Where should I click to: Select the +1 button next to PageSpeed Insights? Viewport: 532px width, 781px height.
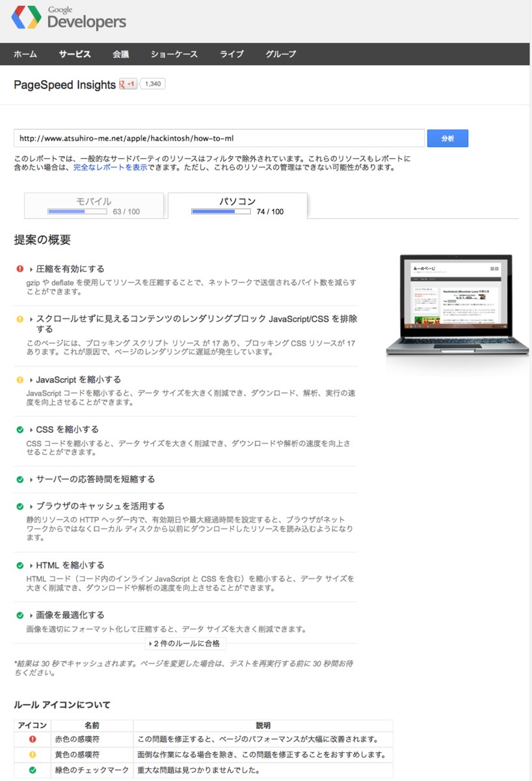tap(126, 85)
